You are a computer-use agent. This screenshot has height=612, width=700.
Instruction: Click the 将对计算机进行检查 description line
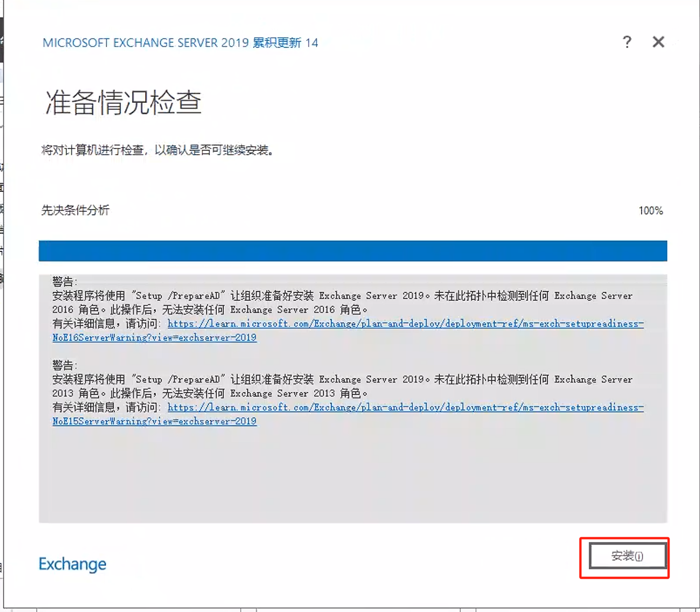[157, 150]
